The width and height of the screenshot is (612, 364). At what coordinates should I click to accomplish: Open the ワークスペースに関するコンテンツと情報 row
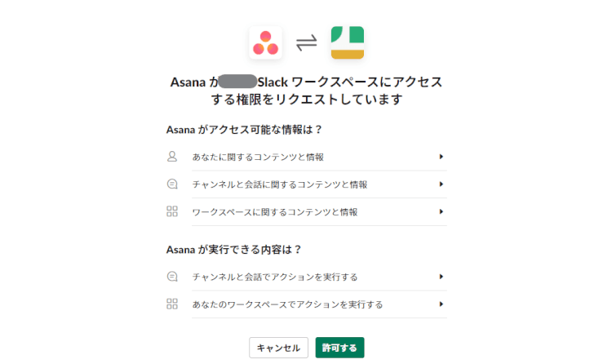pos(274,212)
